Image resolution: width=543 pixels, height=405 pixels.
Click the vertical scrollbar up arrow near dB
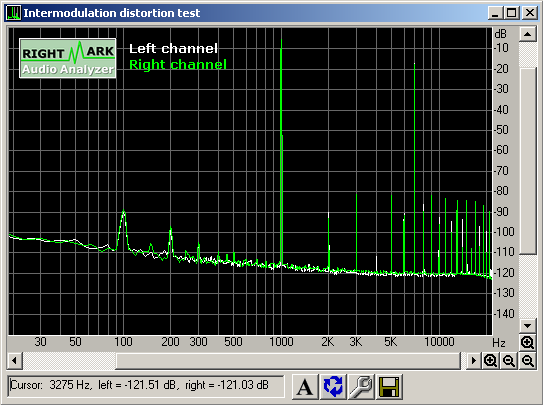(x=527, y=34)
